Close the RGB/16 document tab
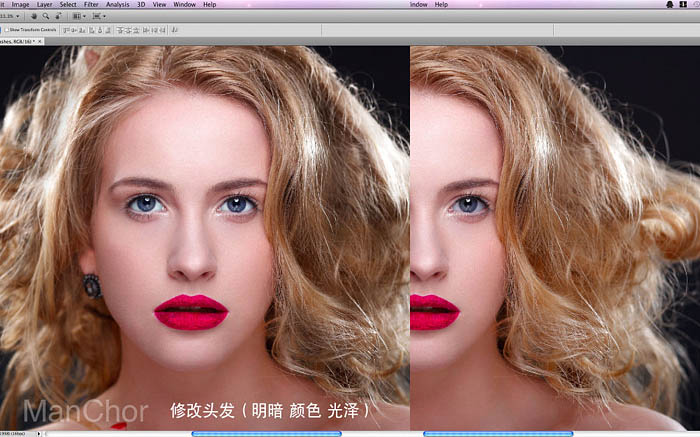The image size is (700, 437). (x=39, y=41)
